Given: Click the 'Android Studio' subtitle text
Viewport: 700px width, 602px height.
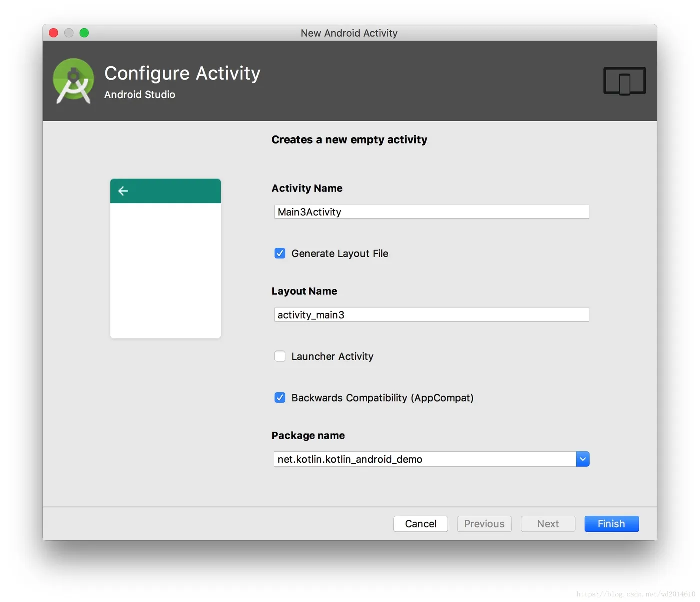Looking at the screenshot, I should [x=140, y=95].
